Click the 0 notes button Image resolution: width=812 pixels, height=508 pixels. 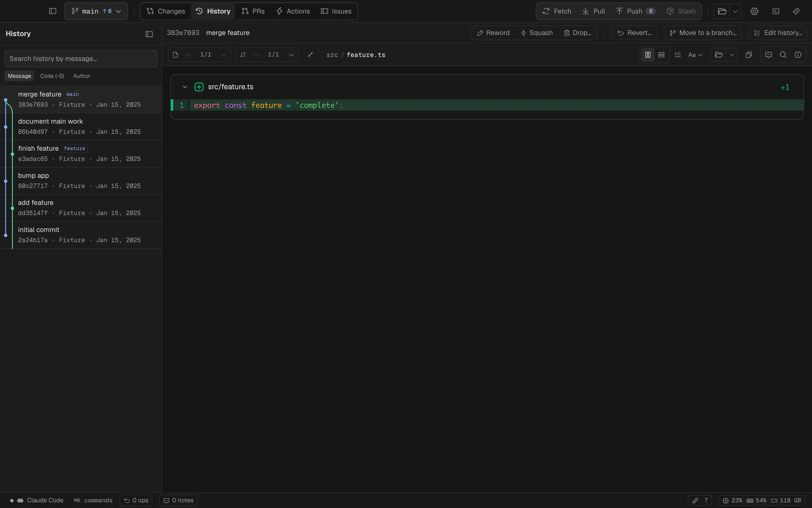pos(178,500)
